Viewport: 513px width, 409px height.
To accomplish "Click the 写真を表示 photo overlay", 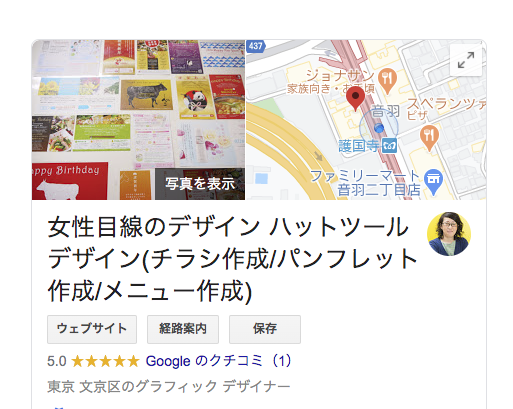I will click(x=200, y=184).
